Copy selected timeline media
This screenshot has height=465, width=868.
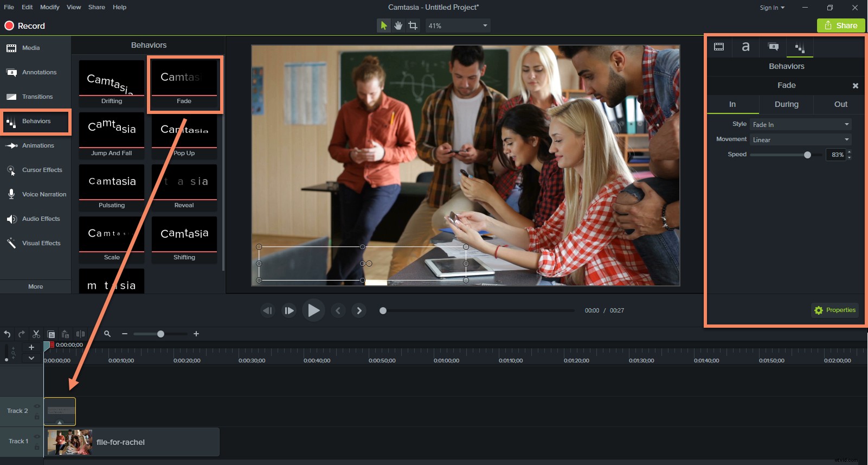51,334
